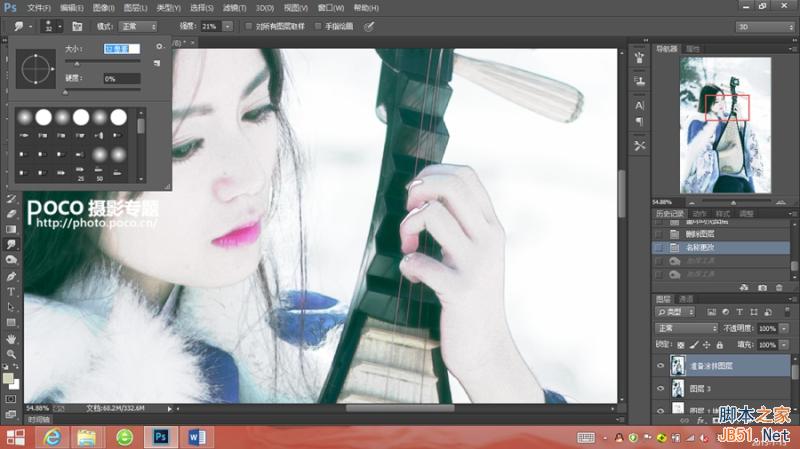Viewport: 800px width, 449px height.
Task: Click the trash icon in History panel
Action: (x=779, y=288)
